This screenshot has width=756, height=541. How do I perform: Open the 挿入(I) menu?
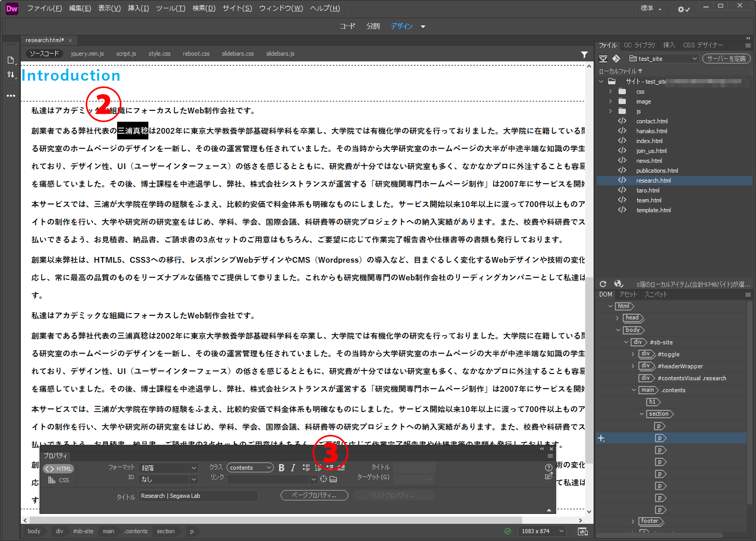tap(138, 8)
